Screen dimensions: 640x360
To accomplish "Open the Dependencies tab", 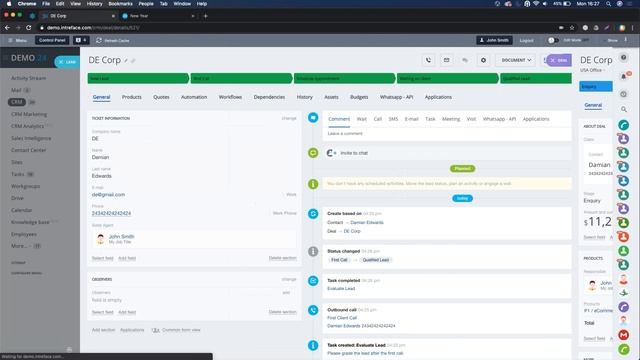I will [x=269, y=97].
